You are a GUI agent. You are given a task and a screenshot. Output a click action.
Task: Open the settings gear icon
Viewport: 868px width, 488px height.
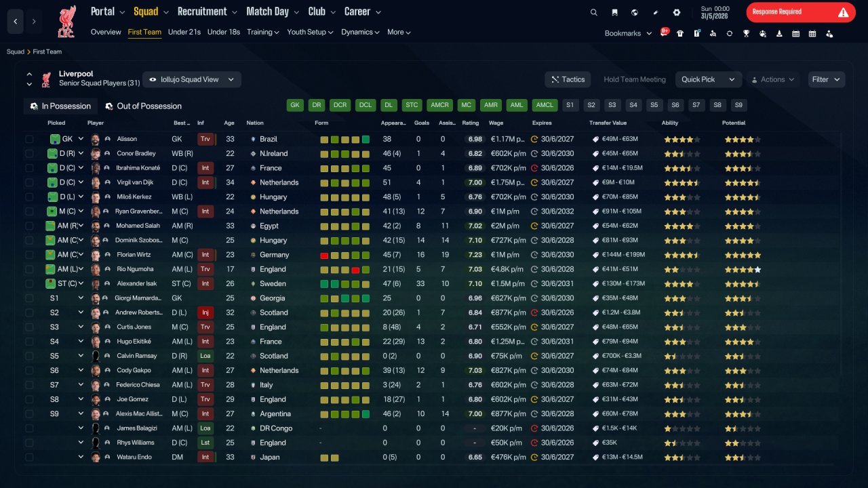[x=676, y=12]
